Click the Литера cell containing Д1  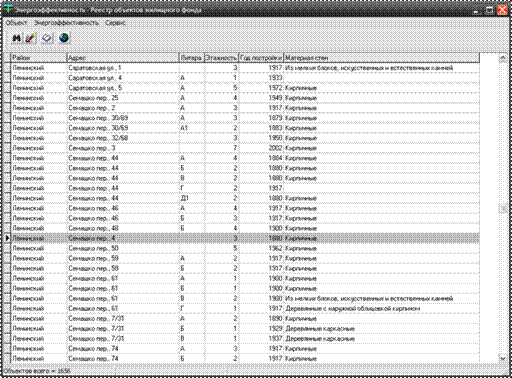(192, 198)
